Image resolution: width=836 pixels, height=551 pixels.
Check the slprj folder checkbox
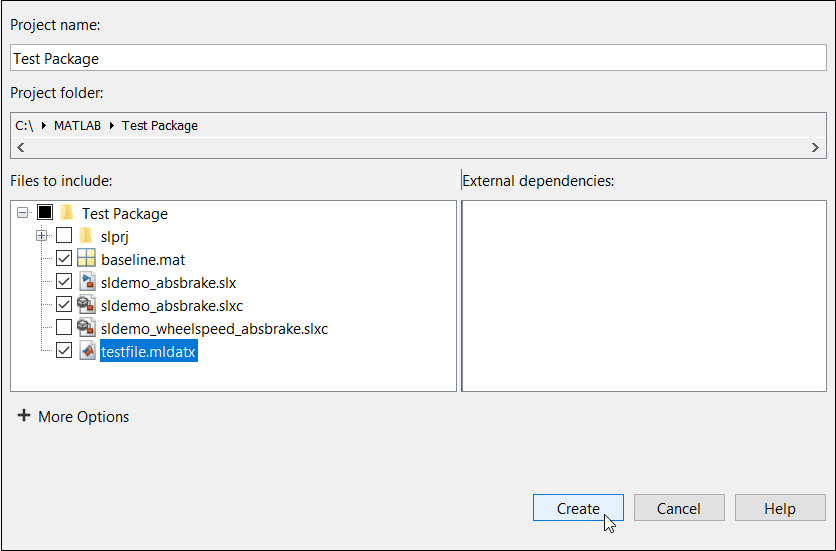[64, 235]
